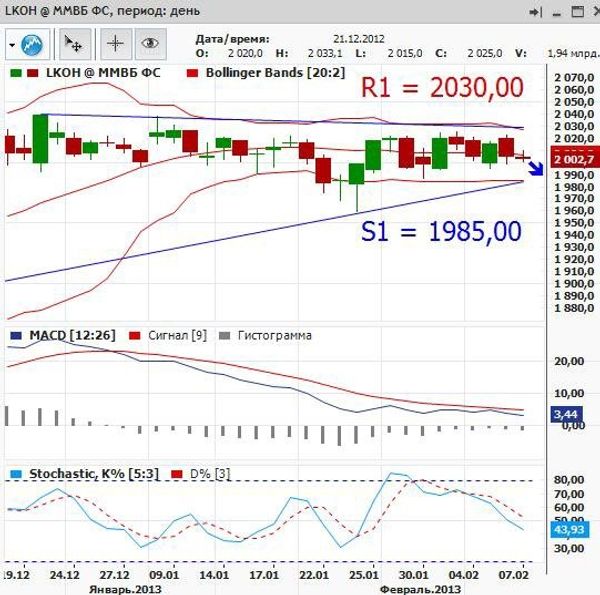Image resolution: width=600 pixels, height=595 pixels.
Task: Click the Гистограмма gray legend swatch
Action: click(225, 336)
